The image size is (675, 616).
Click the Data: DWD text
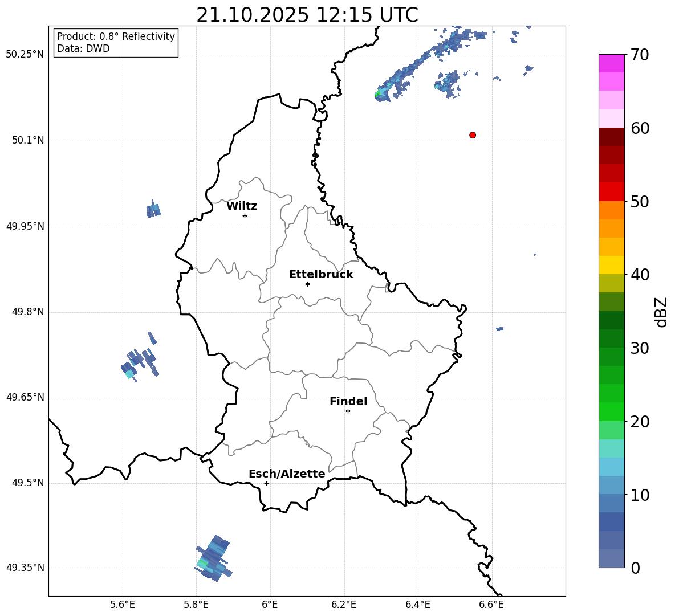(83, 48)
